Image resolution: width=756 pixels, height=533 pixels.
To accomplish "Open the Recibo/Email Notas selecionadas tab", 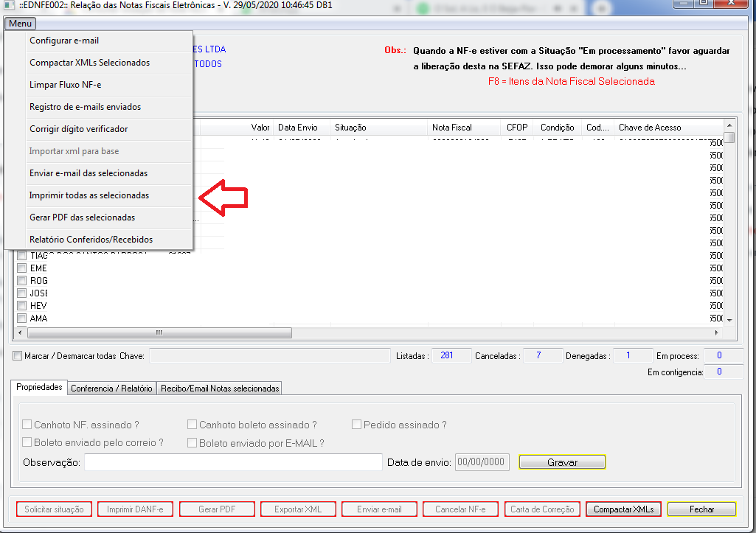I will point(219,388).
